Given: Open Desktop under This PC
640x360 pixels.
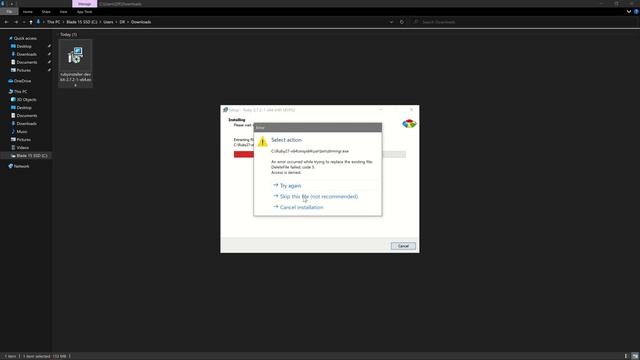Looking at the screenshot, I should (24, 108).
